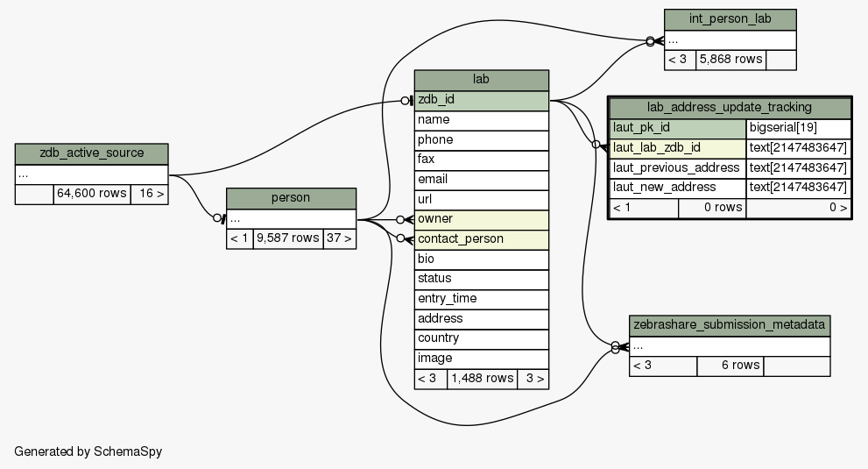Image resolution: width=868 pixels, height=469 pixels.
Task: Select the laut_lab_zdb_id foreign key column
Action: (677, 147)
